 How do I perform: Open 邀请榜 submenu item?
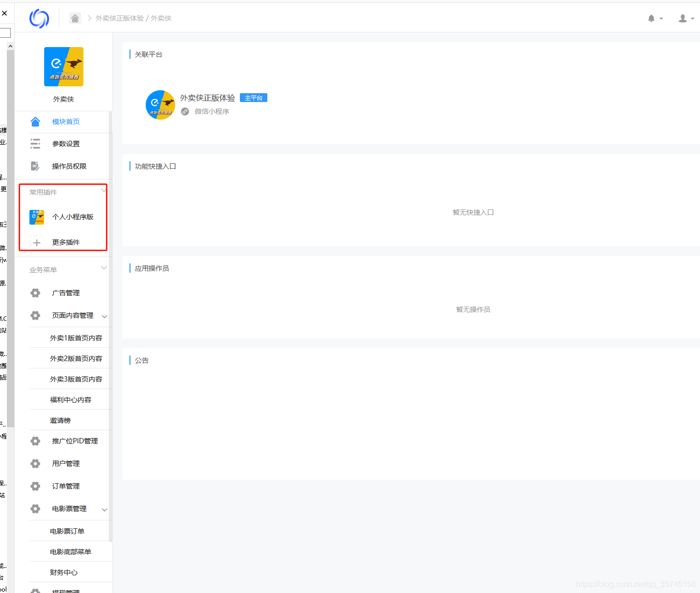click(x=60, y=420)
